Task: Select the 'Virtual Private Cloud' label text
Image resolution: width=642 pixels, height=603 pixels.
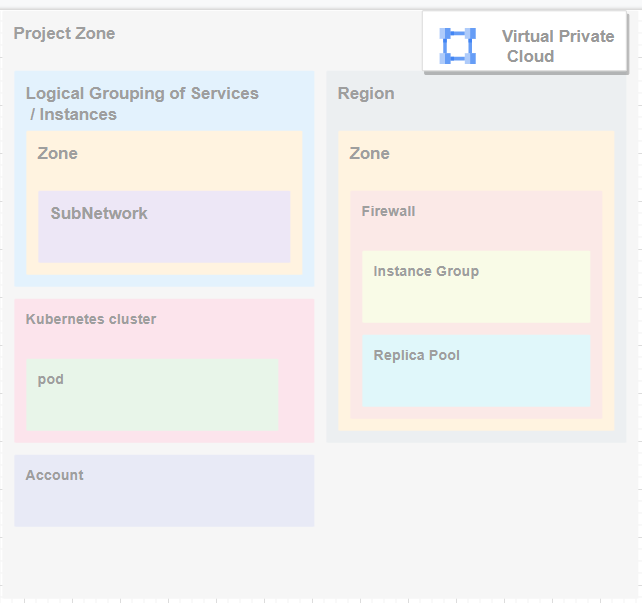Action: click(x=557, y=46)
